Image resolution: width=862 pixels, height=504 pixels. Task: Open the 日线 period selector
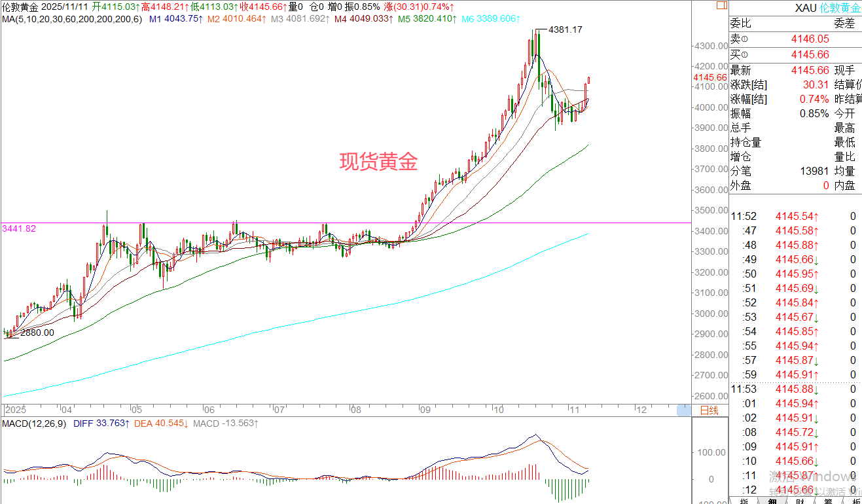click(709, 410)
